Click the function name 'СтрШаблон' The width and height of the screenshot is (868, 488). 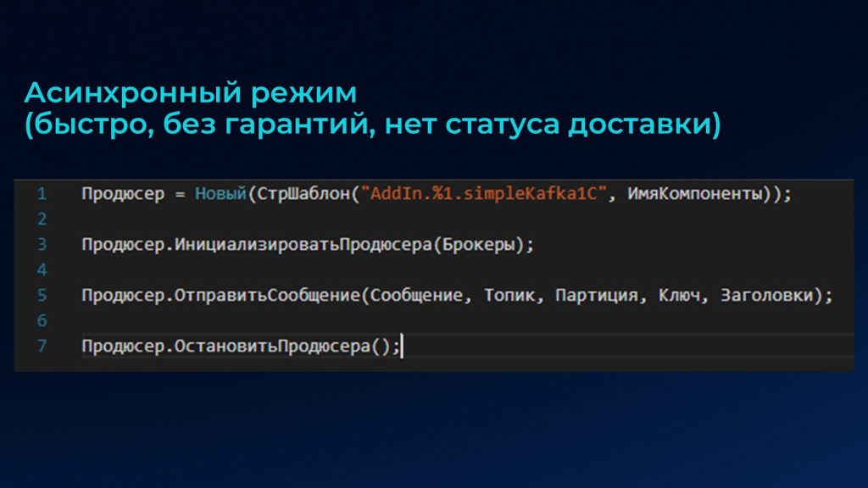click(304, 194)
